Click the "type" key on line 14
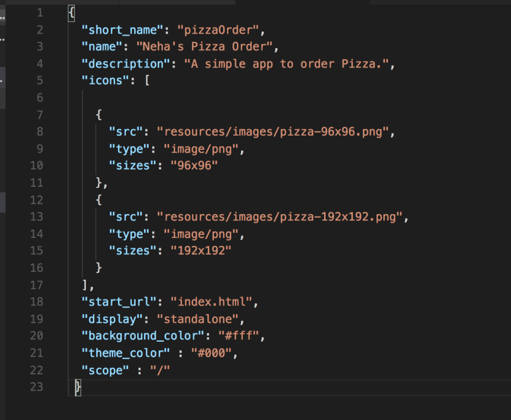511x420 pixels. (129, 234)
